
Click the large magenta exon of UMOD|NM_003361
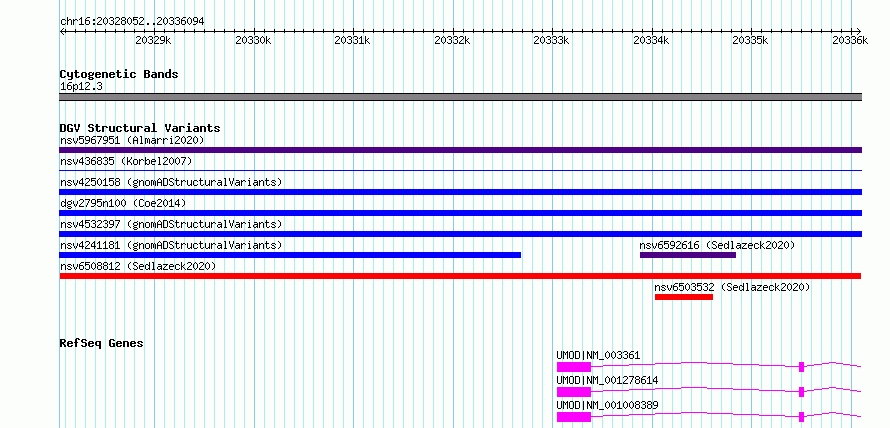coord(574,367)
